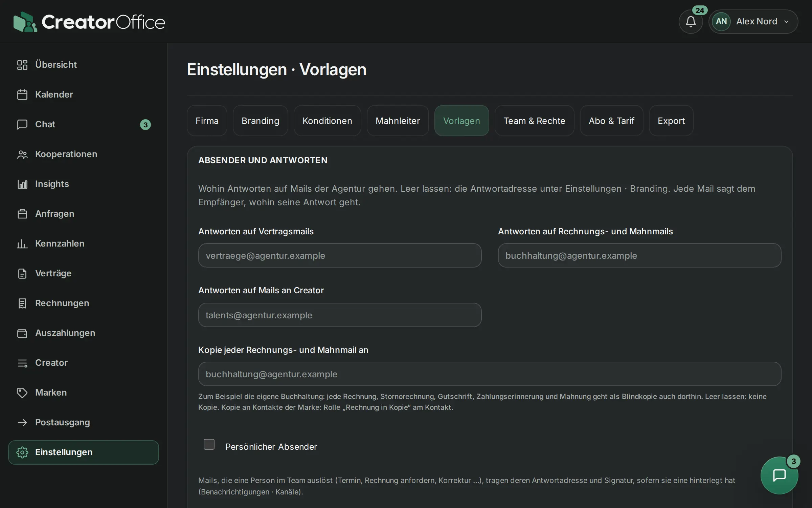Go to Rechnungen in the sidebar
Screen dimensions: 812x508
tap(84, 303)
